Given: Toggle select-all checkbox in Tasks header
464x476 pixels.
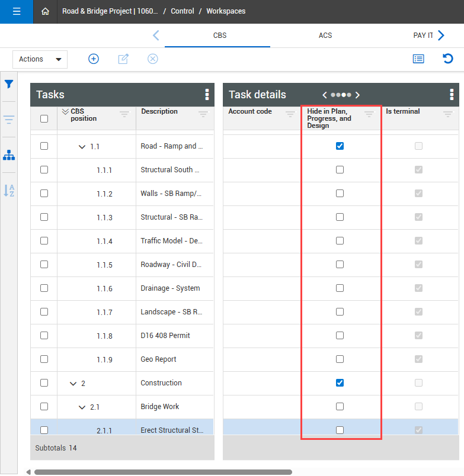Looking at the screenshot, I should coord(44,118).
